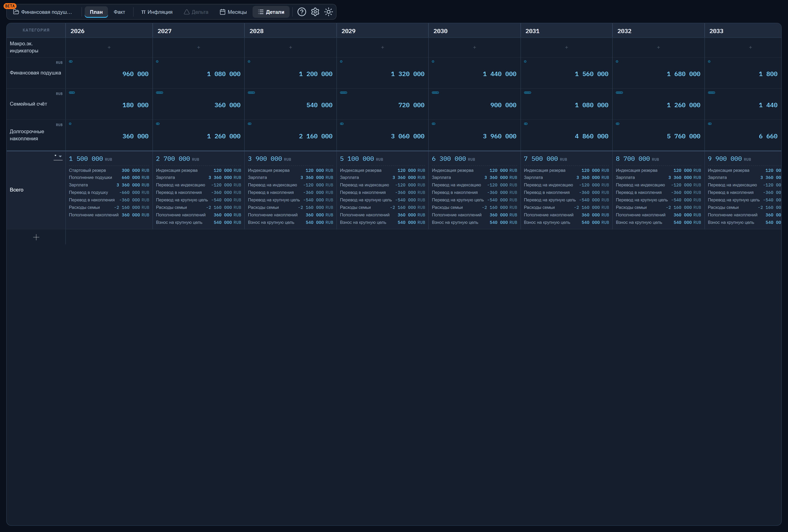Add macro indicator for 2030
This screenshot has width=788, height=532.
pyautogui.click(x=474, y=47)
